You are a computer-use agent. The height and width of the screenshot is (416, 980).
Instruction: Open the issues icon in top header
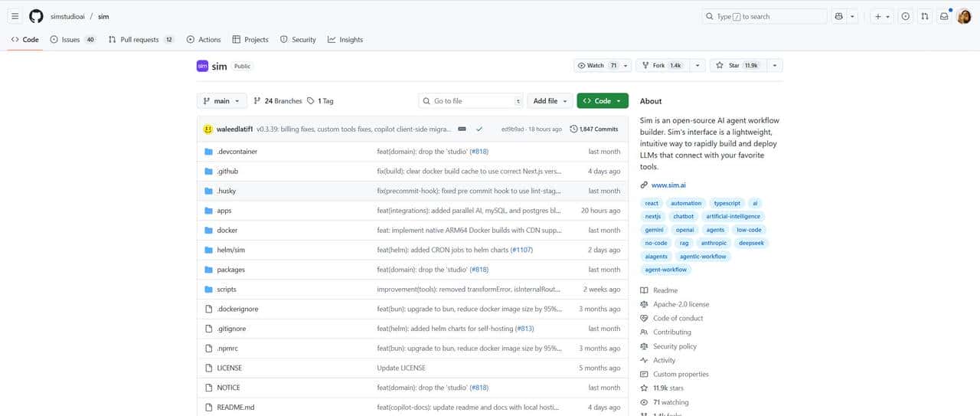[906, 16]
